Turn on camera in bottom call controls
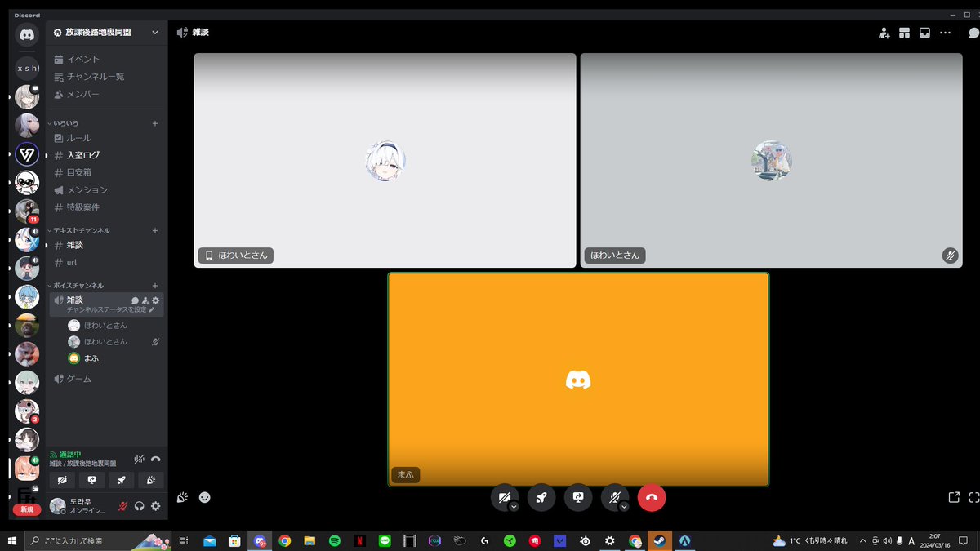 [x=504, y=497]
